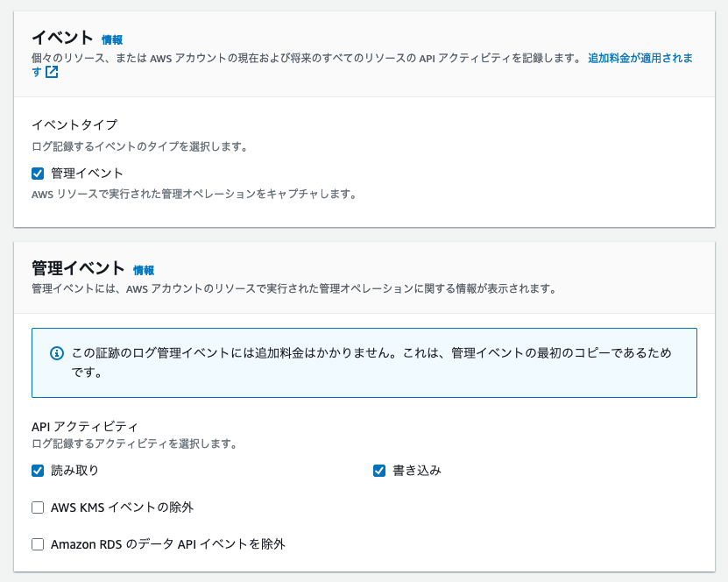Screen dimensions: 728x582
Task: Enable Amazon RDS のデータ API イベントを除外 checkbox
Action: pyautogui.click(x=38, y=544)
